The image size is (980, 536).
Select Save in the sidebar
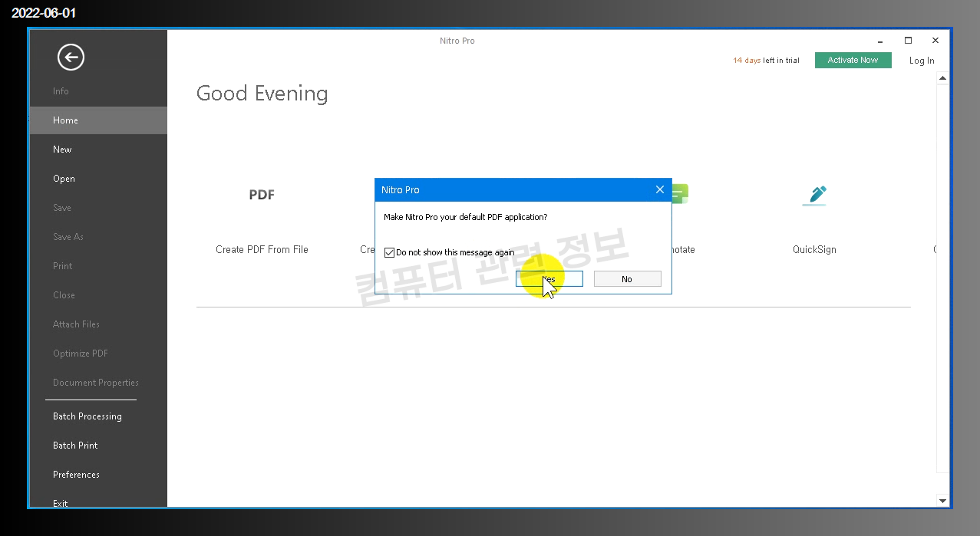98,208
